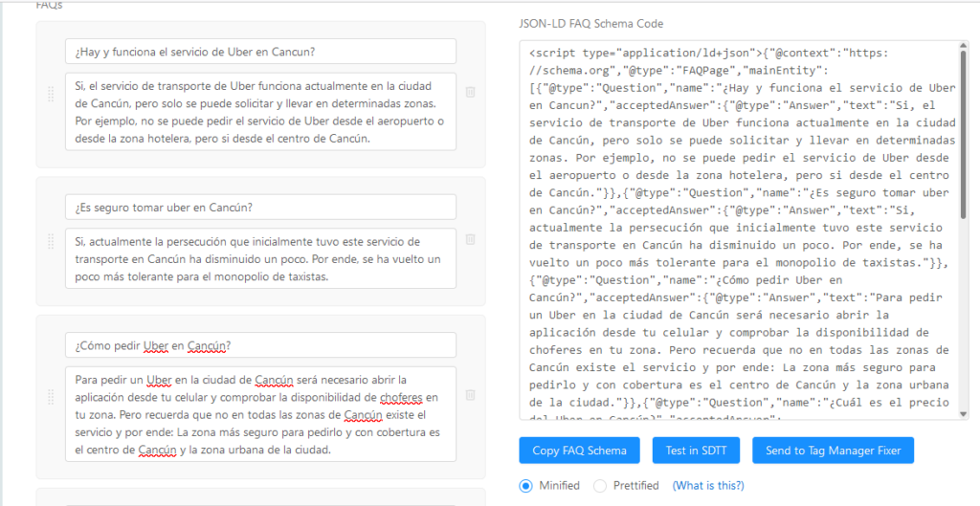Screen dimensions: 980x506
Task: Select the Minified output option
Action: tap(526, 486)
